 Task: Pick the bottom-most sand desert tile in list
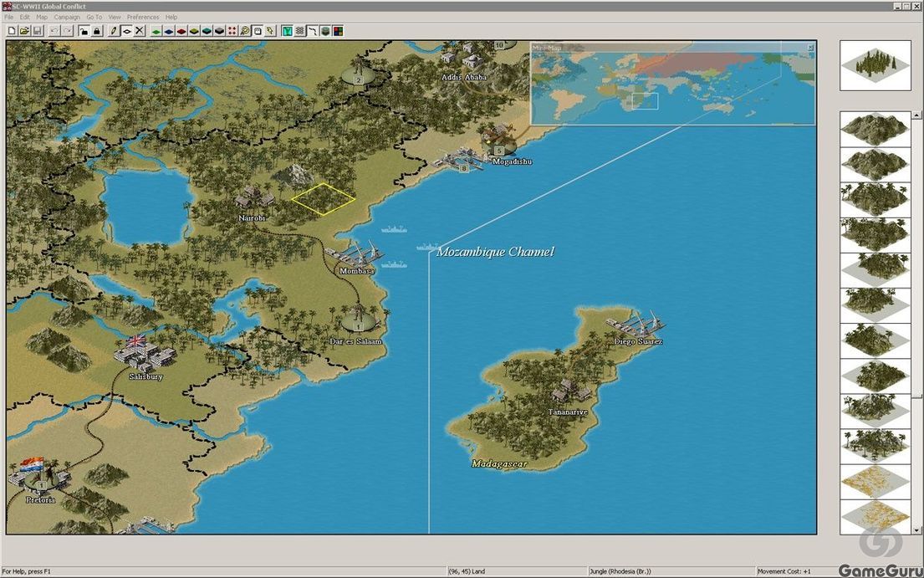[876, 517]
